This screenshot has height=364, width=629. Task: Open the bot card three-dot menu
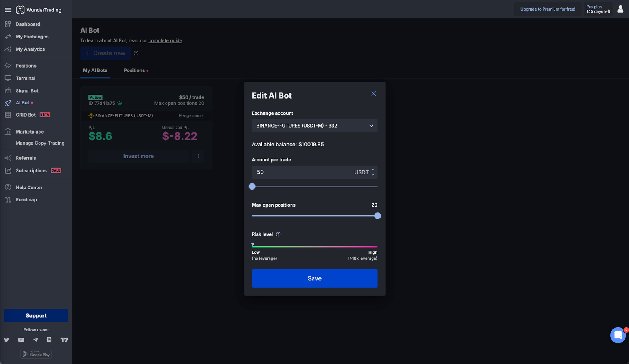[x=198, y=156]
